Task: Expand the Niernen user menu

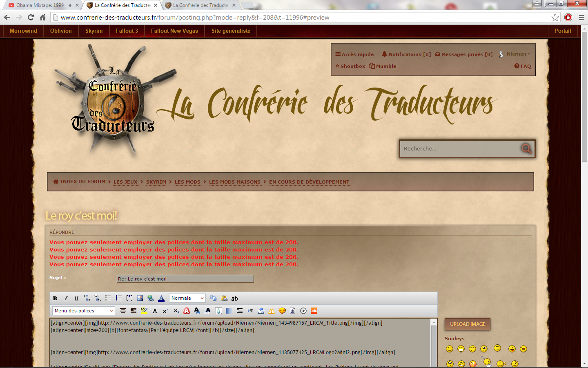Action: point(518,54)
